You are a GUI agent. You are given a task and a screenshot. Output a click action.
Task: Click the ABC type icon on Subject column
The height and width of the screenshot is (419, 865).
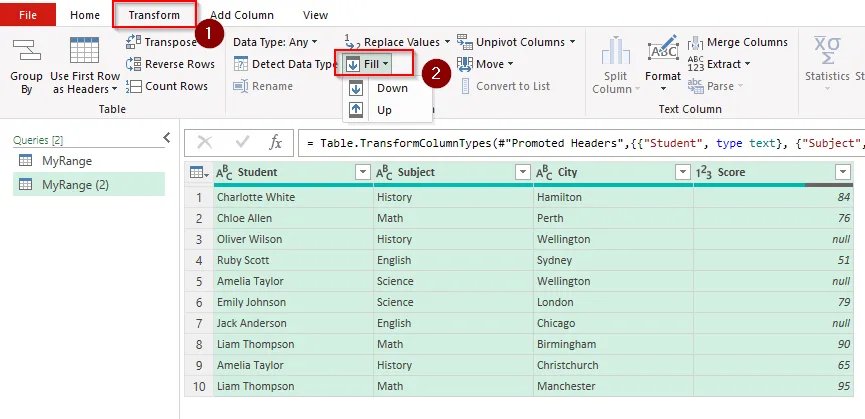coord(385,173)
